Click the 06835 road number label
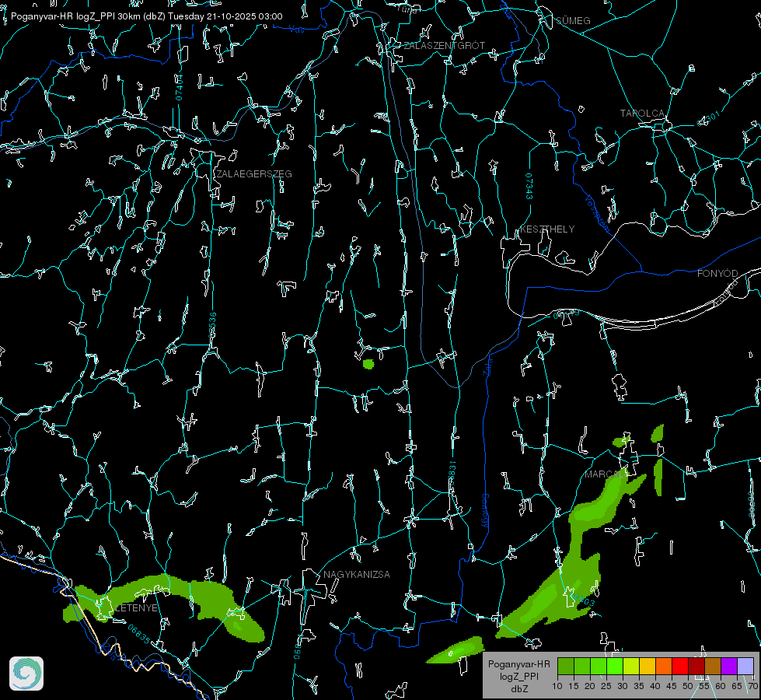Screen dimensions: 761x700 (139, 634)
